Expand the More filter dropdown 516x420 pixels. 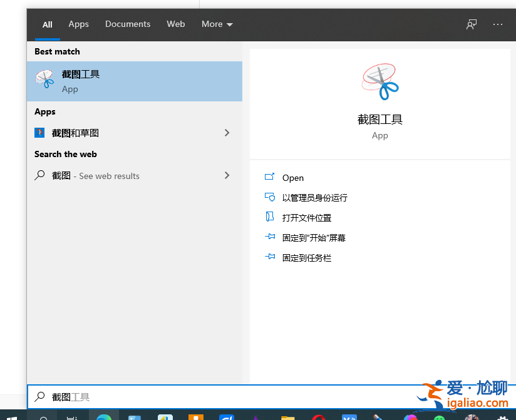[217, 24]
